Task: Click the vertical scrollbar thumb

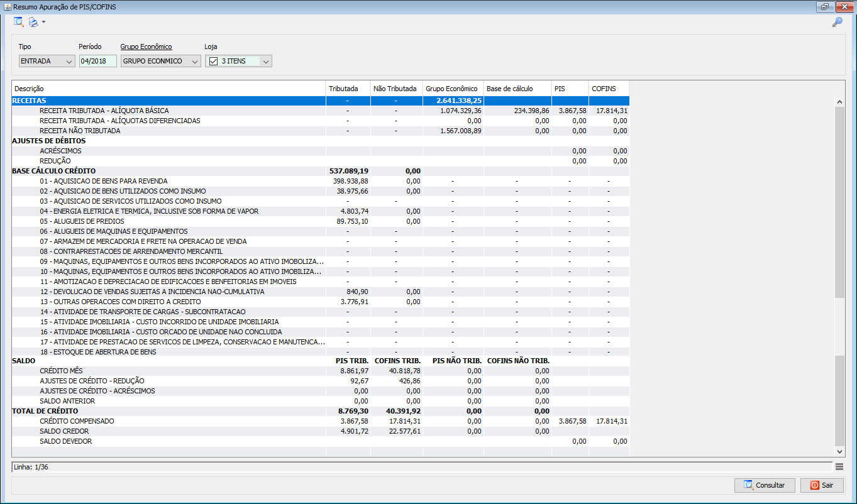Action: pos(840,201)
